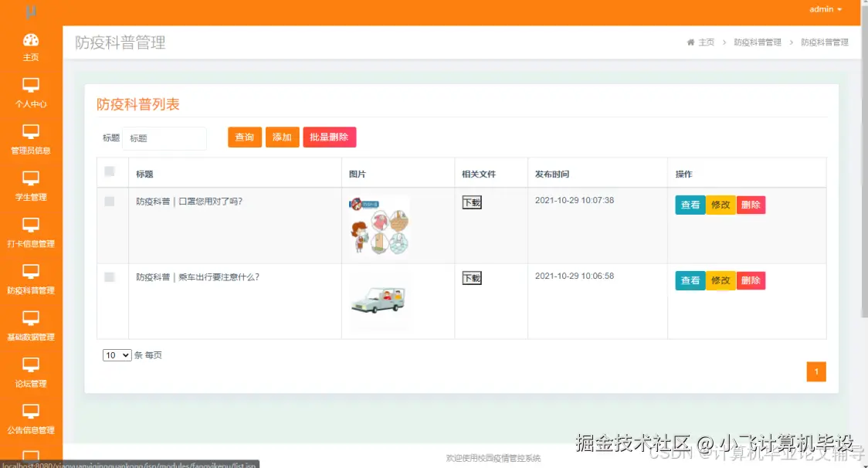Click 主页 text in the breadcrumb
868x468 pixels.
707,42
